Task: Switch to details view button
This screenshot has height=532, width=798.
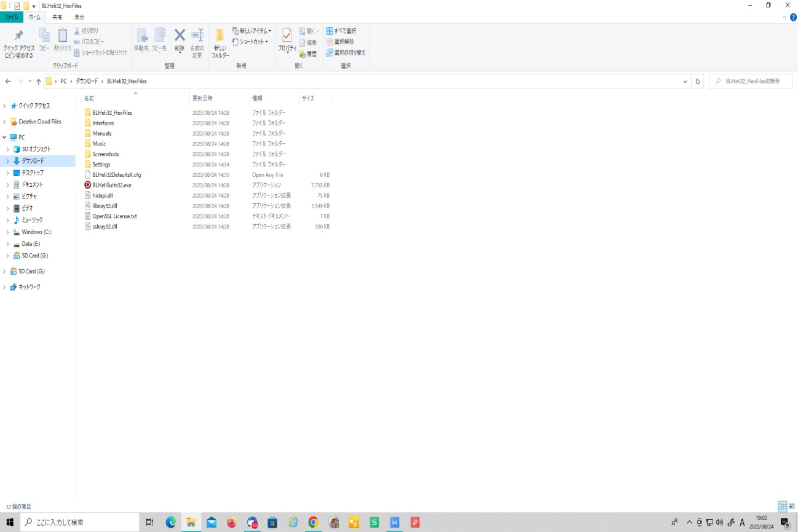Action: click(782, 507)
